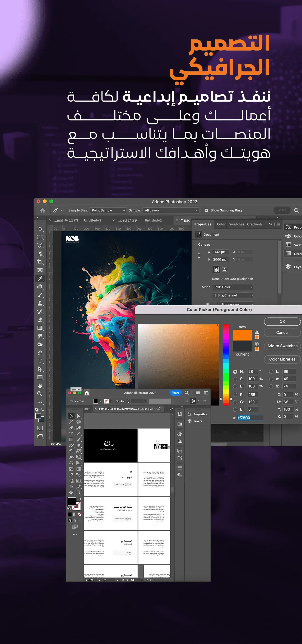Select the S saturation radio button

pos(235,379)
